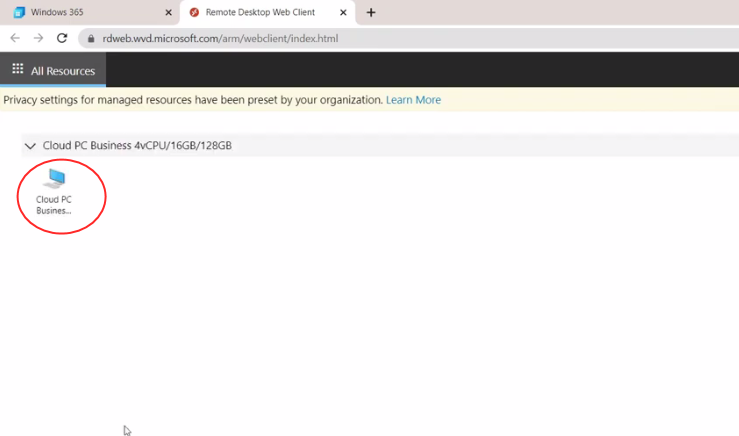Open the All Resources tab
739x436 pixels.
tap(53, 70)
